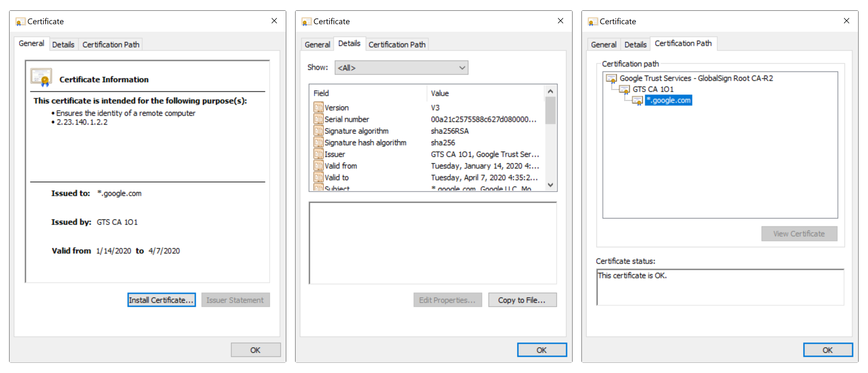Click the Valid to field icon
The width and height of the screenshot is (868, 373).
pyautogui.click(x=318, y=177)
